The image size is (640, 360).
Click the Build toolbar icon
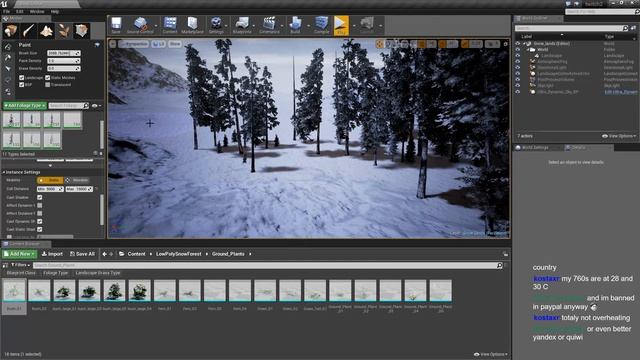point(295,25)
